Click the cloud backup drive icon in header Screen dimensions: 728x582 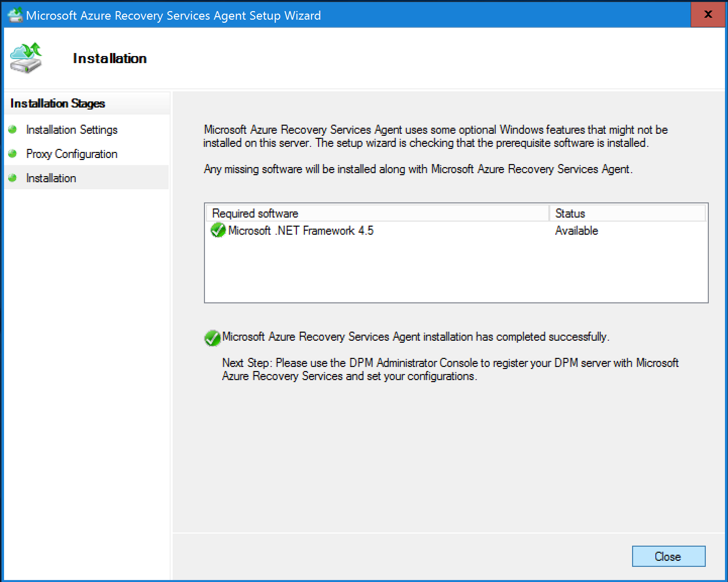(26, 58)
